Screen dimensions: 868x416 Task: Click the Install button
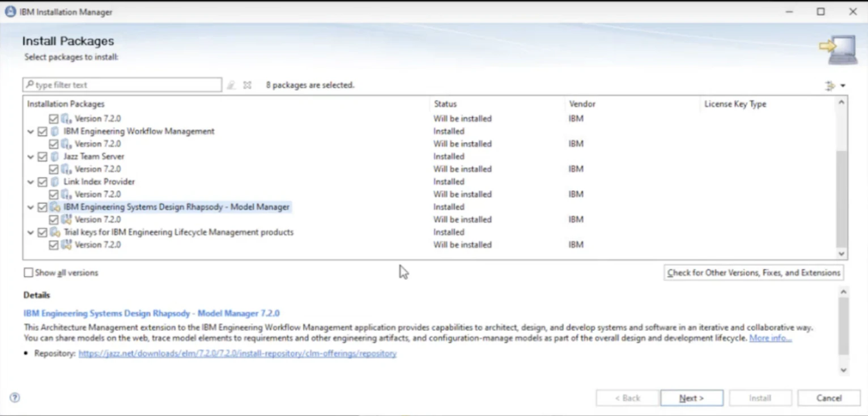point(760,398)
